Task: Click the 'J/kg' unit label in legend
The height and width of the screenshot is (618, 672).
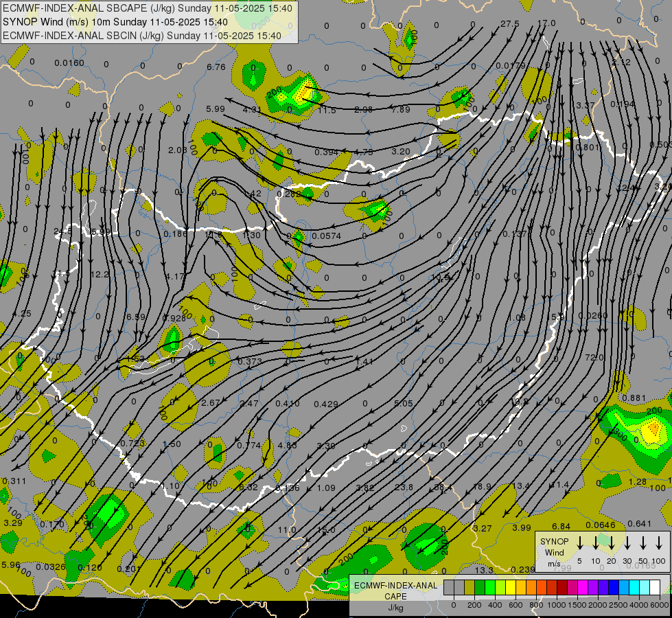Action: (395, 608)
